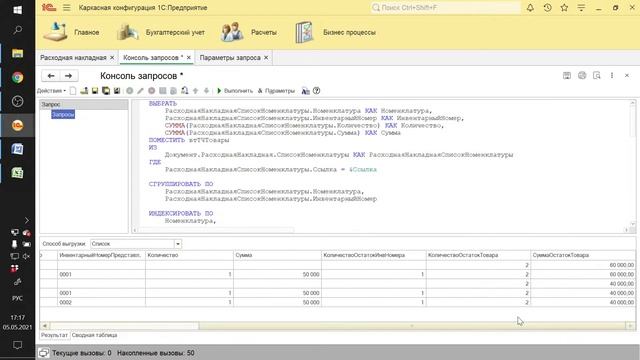The image size is (640, 360).
Task: Select cell 0002 in inventory number column
Action: pos(101,302)
